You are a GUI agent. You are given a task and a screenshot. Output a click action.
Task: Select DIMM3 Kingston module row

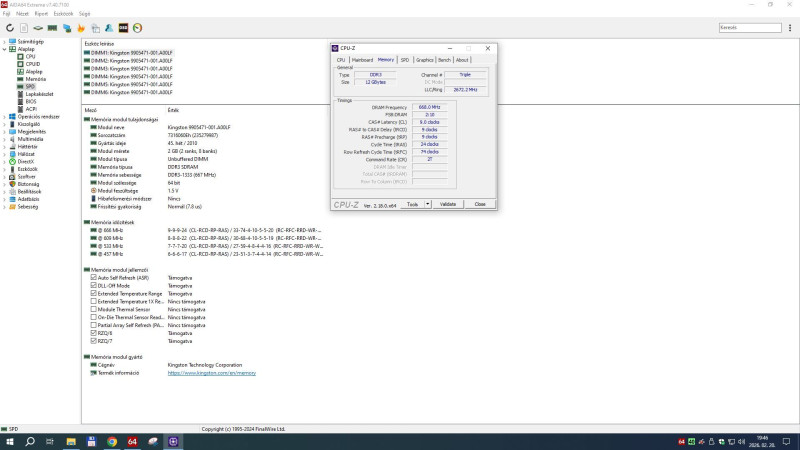128,68
